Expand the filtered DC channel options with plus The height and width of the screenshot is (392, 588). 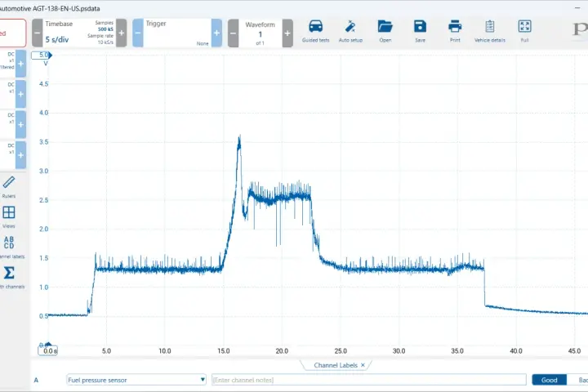[x=21, y=64]
